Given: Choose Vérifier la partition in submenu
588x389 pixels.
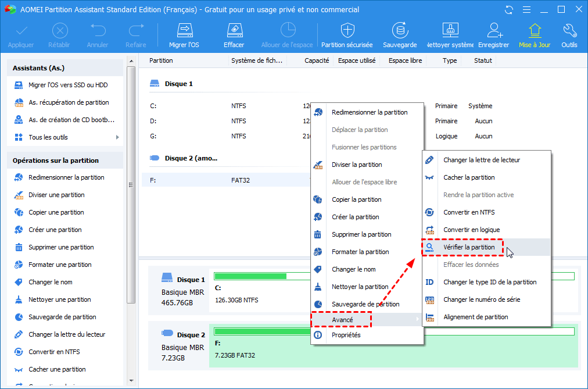Looking at the screenshot, I should (x=486, y=247).
